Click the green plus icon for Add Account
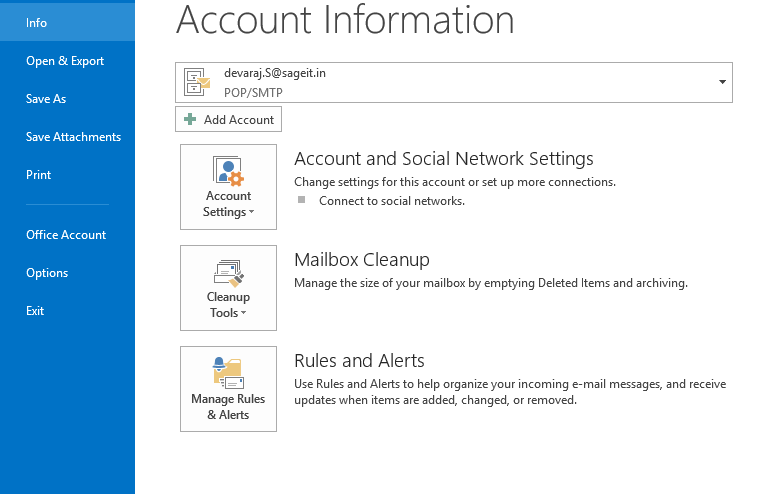Image resolution: width=776 pixels, height=494 pixels. tap(190, 120)
